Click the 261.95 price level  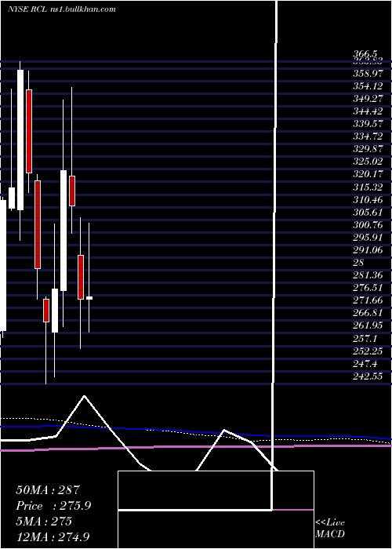pos(368,325)
